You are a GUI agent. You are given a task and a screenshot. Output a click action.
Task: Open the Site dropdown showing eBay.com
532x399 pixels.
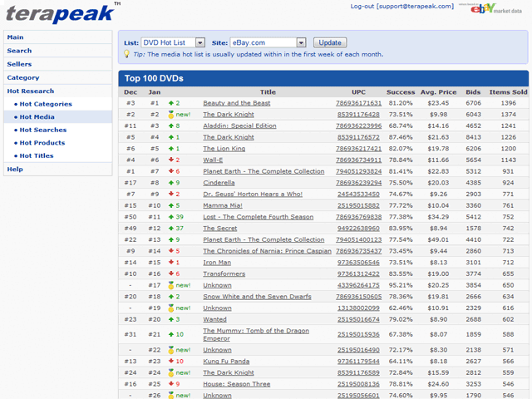tap(268, 42)
